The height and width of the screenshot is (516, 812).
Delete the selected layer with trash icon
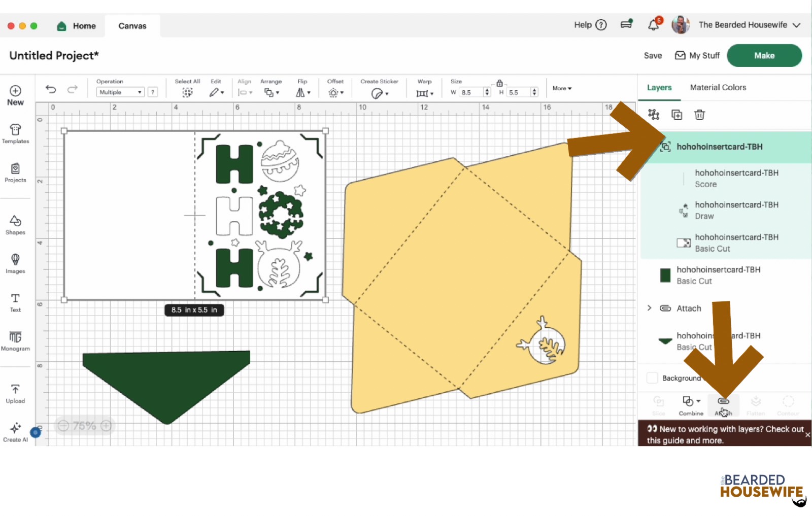[699, 115]
